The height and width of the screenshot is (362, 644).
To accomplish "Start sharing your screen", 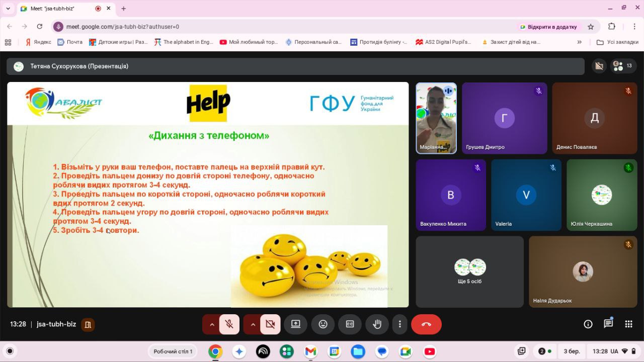I will click(x=296, y=324).
